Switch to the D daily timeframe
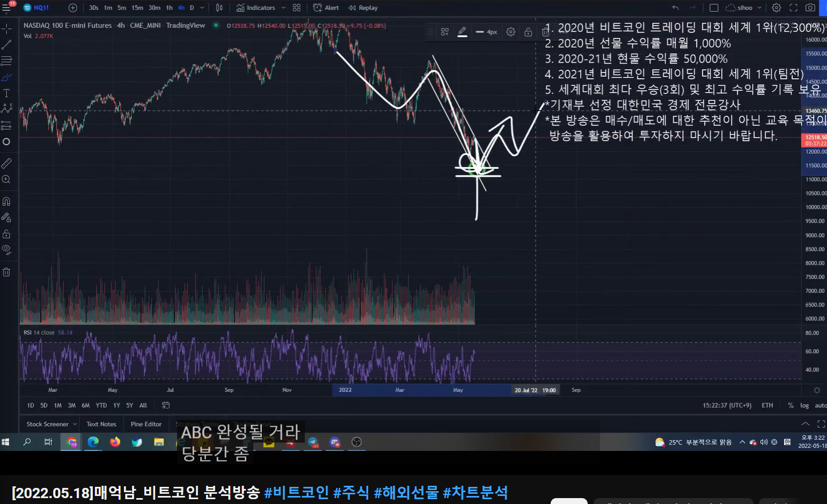Image resolution: width=827 pixels, height=504 pixels. coord(192,8)
